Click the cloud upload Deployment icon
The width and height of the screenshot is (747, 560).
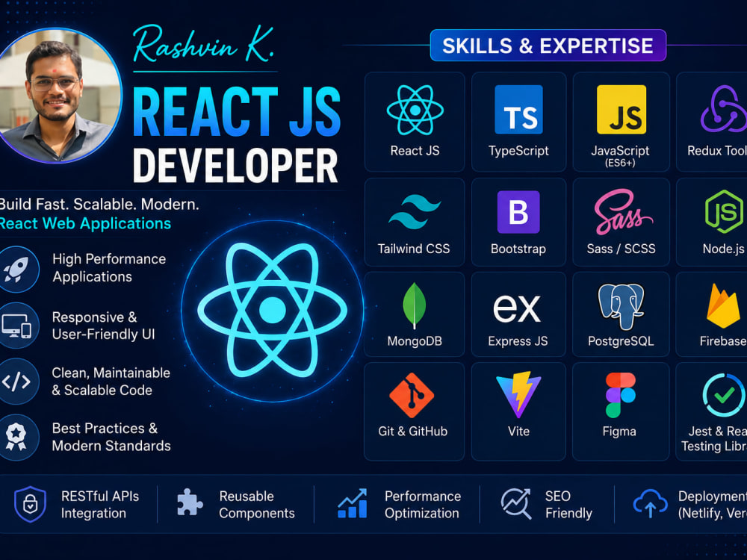pos(651,504)
